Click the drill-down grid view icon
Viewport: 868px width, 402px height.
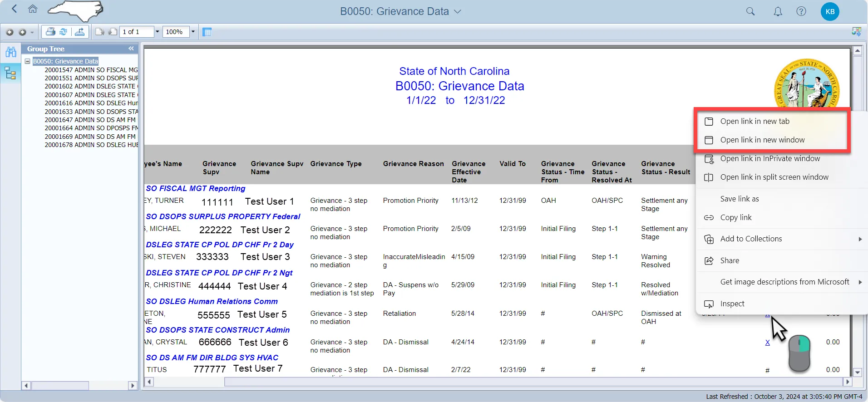tap(207, 32)
